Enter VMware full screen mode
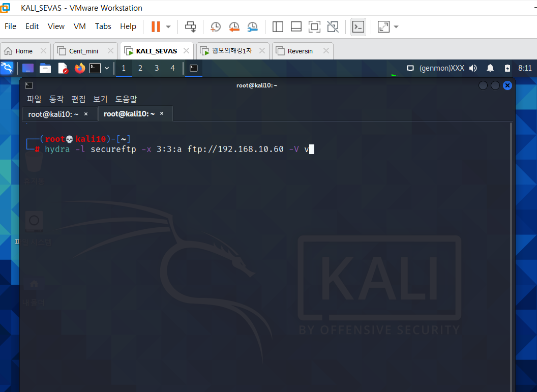 coord(314,27)
